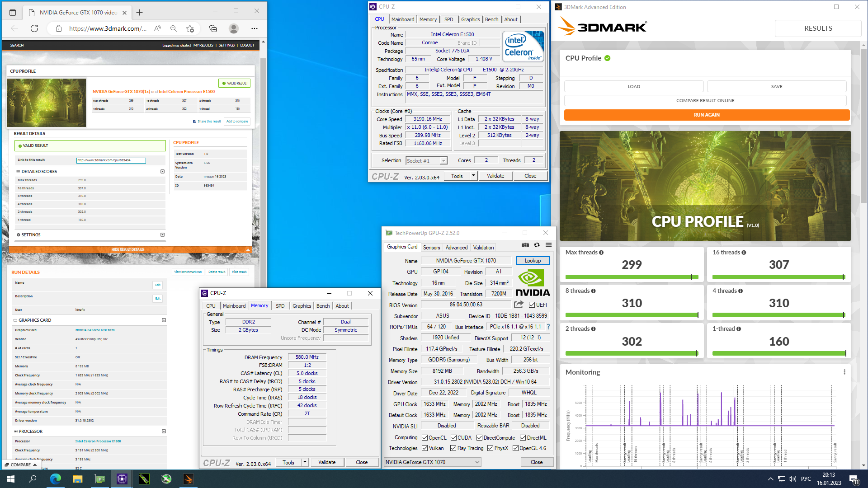868x488 pixels.
Task: Click the Lookup button in GPU-Z
Action: (x=533, y=261)
